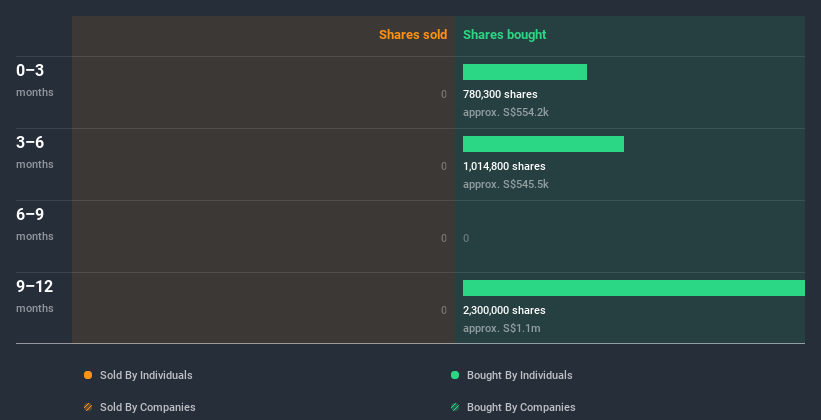This screenshot has height=420, width=821.
Task: Select the Shares sold column header
Action: tap(412, 35)
